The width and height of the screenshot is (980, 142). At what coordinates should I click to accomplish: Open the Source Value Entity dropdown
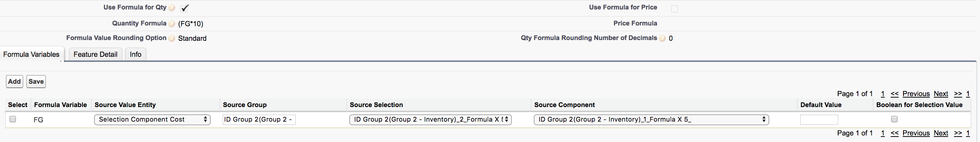click(152, 119)
